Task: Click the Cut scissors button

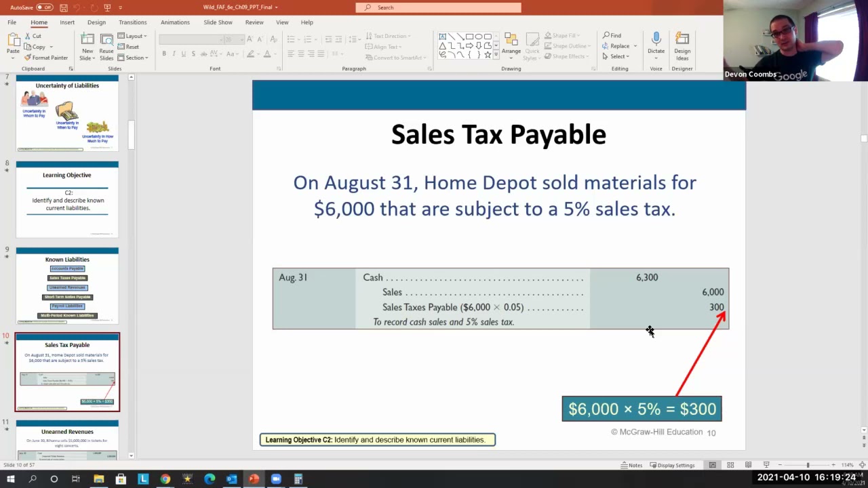Action: coord(33,36)
